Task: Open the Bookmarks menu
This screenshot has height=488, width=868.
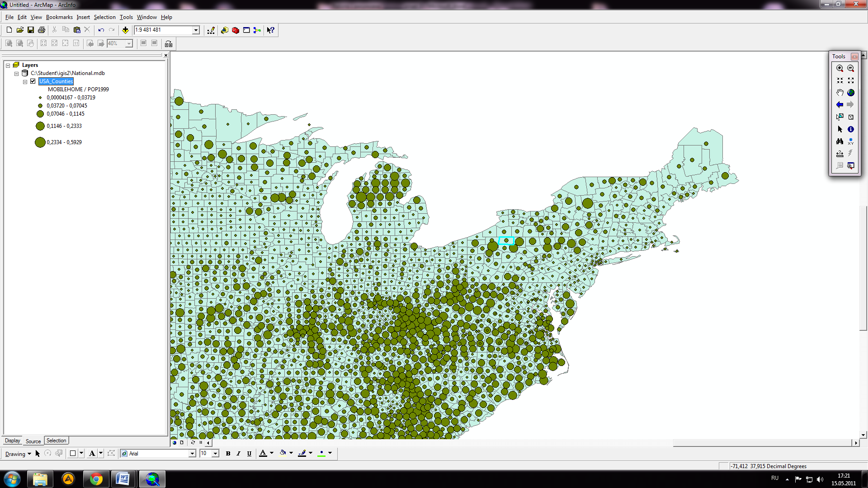Action: coord(59,17)
